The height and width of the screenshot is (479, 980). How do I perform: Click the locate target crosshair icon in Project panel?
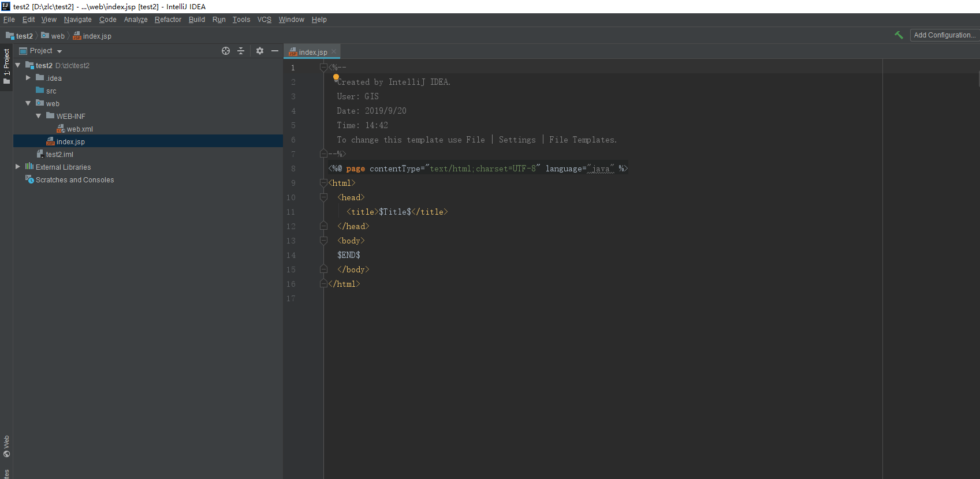coord(226,51)
